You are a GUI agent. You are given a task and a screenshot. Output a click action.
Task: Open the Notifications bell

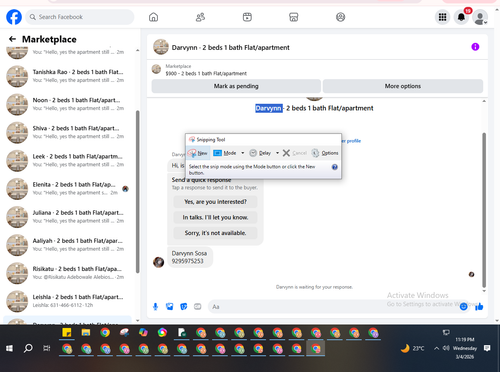click(461, 17)
